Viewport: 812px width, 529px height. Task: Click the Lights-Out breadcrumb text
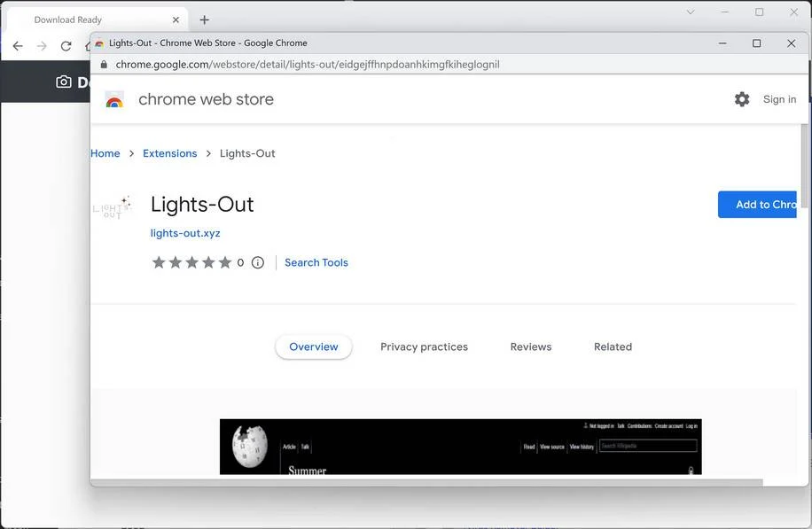point(247,153)
